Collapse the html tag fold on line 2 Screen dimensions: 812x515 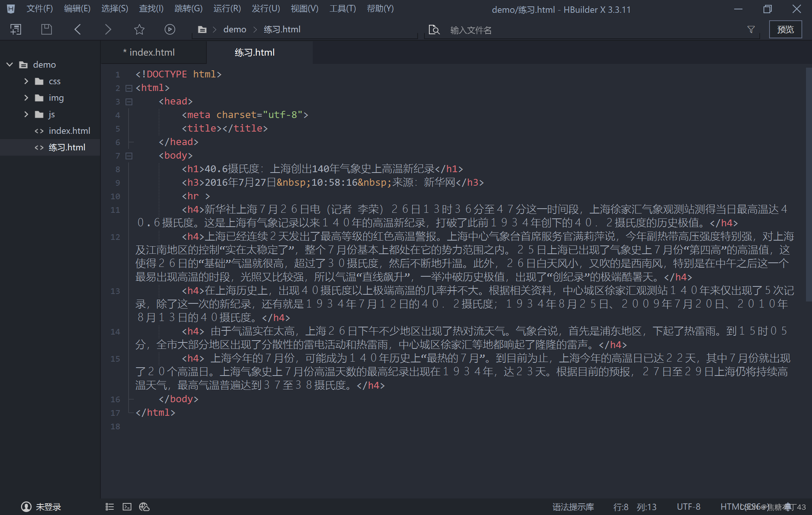129,88
